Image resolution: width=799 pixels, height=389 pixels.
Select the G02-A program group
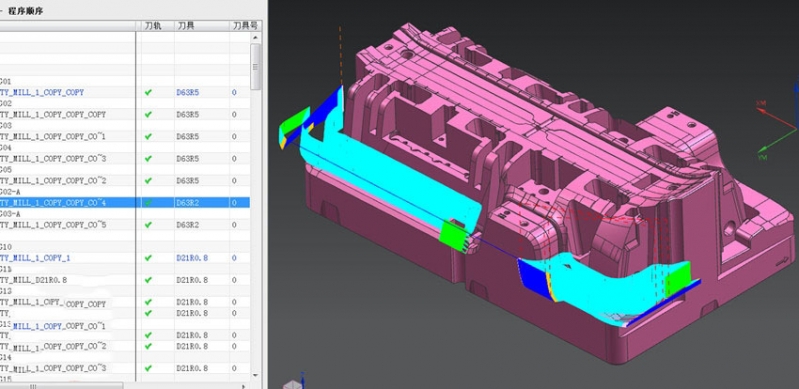pos(10,192)
